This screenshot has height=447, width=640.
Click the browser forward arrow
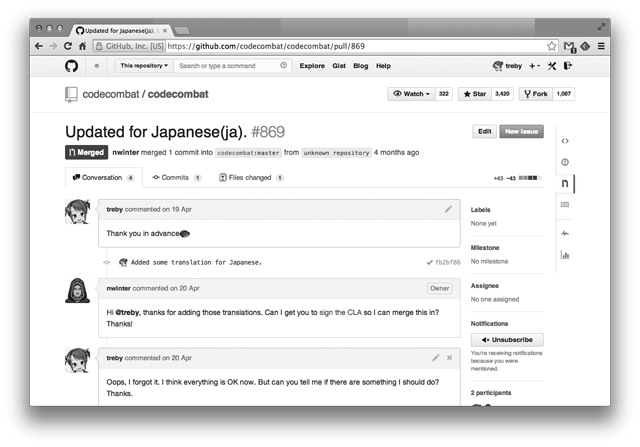[53, 46]
